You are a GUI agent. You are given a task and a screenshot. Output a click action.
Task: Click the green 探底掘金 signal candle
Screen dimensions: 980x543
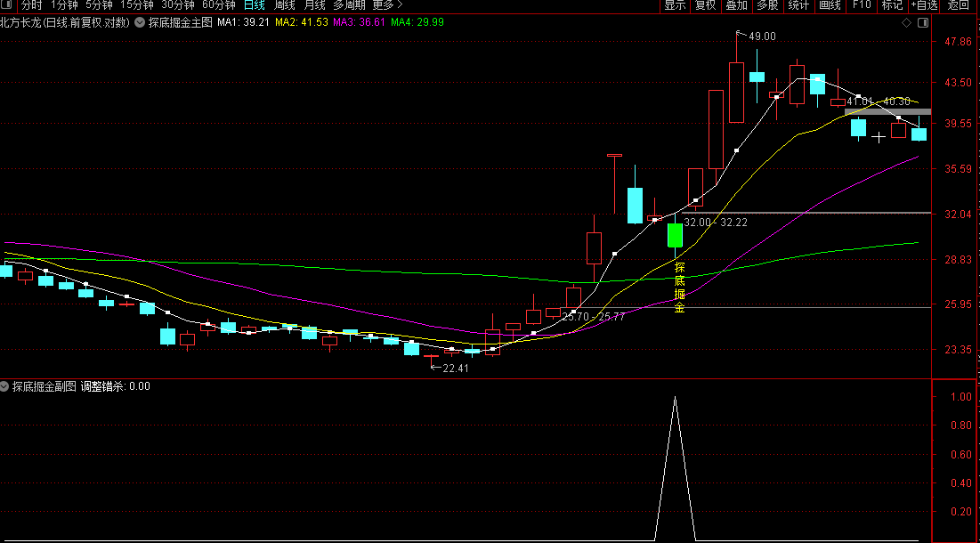[675, 236]
